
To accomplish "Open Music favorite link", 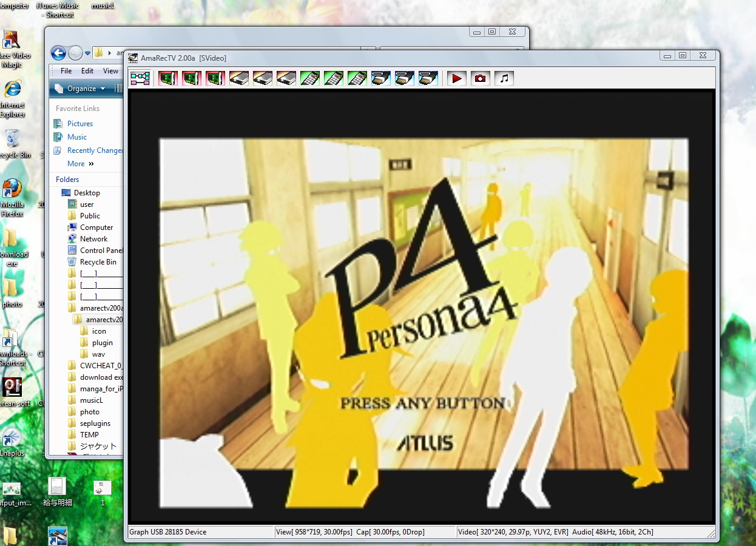I will 77,137.
